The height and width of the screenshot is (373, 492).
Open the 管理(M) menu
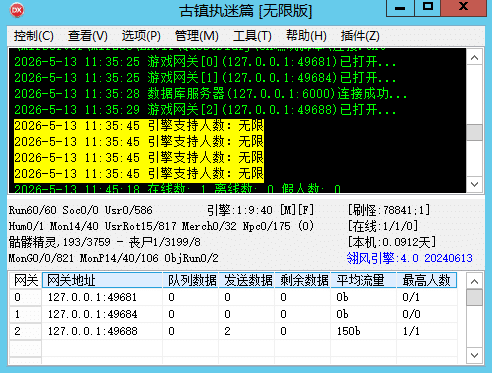point(197,36)
